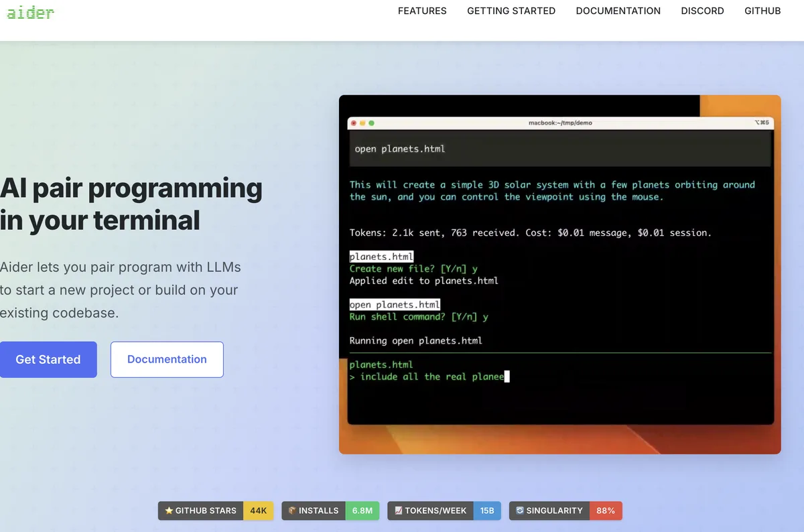Viewport: 804px width, 532px height.
Task: Go to the Documentation nav item
Action: coord(618,11)
